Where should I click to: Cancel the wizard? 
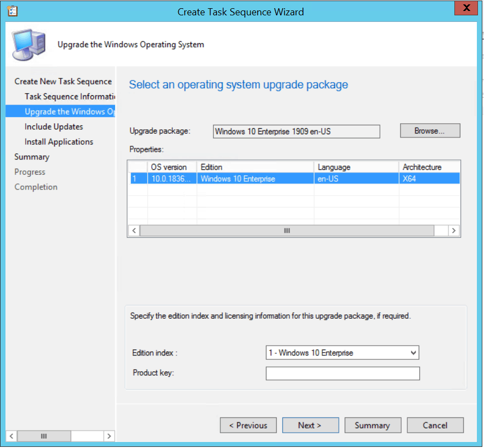click(435, 425)
